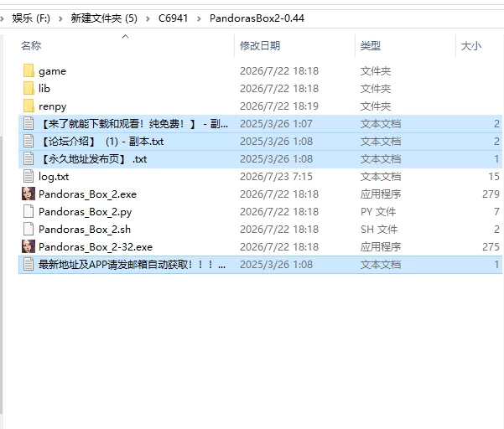Image resolution: width=504 pixels, height=429 pixels.
Task: Click the Pandoras_Box_2.exe application icon
Action: 29,194
